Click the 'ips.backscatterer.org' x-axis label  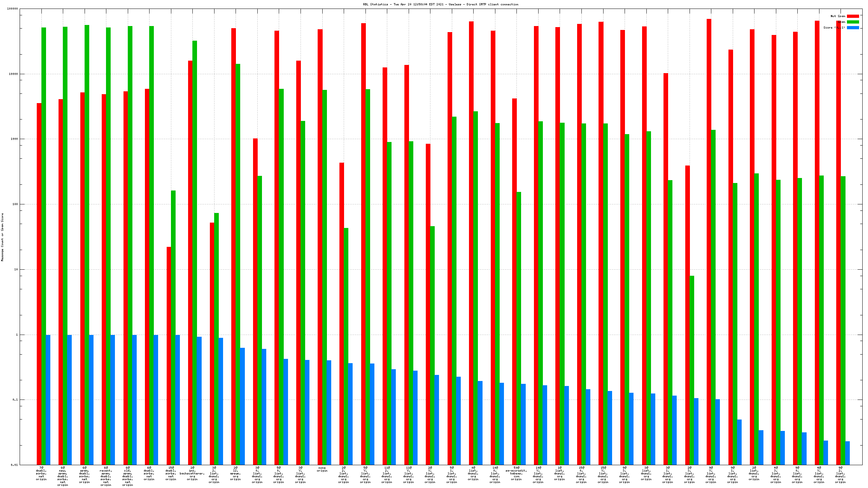tap(192, 473)
